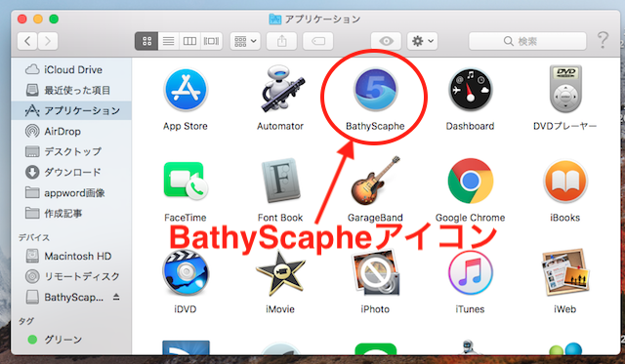This screenshot has height=364, width=625.
Task: Open the Google Chrome icon
Action: tap(471, 182)
